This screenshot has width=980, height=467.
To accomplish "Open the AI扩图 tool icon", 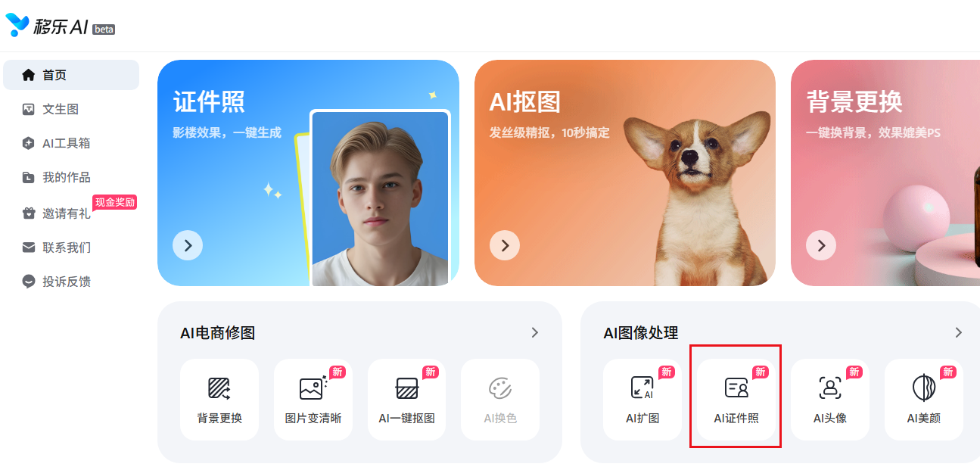I will [x=642, y=388].
